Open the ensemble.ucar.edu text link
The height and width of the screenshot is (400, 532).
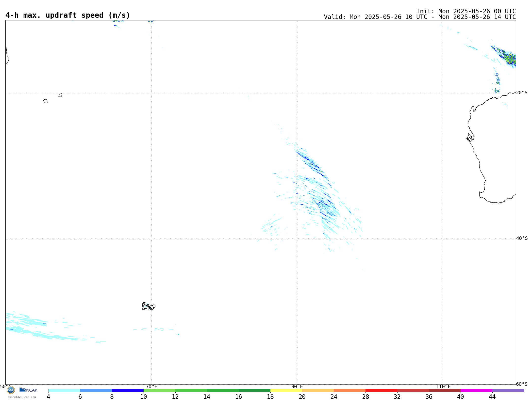tap(22, 397)
